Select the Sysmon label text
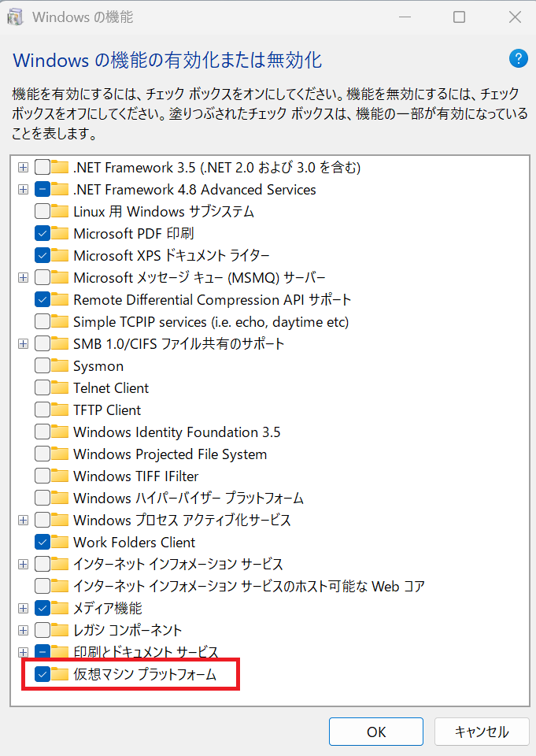The height and width of the screenshot is (756, 536). pos(98,366)
